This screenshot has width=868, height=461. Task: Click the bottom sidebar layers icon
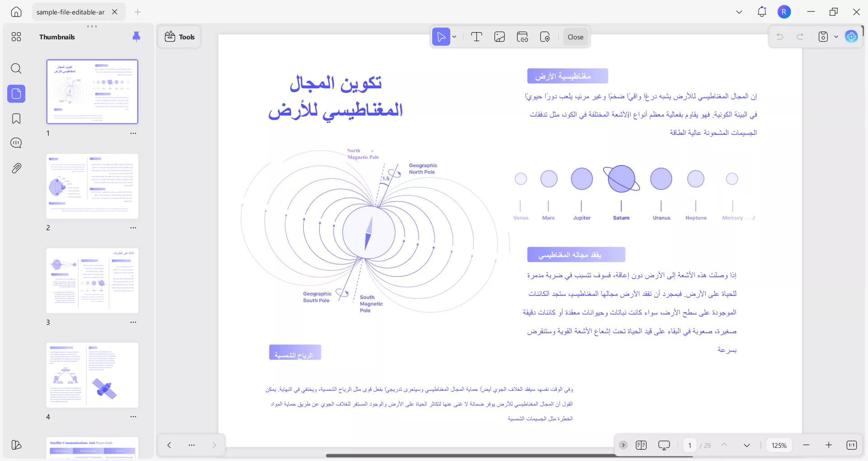pos(16,445)
